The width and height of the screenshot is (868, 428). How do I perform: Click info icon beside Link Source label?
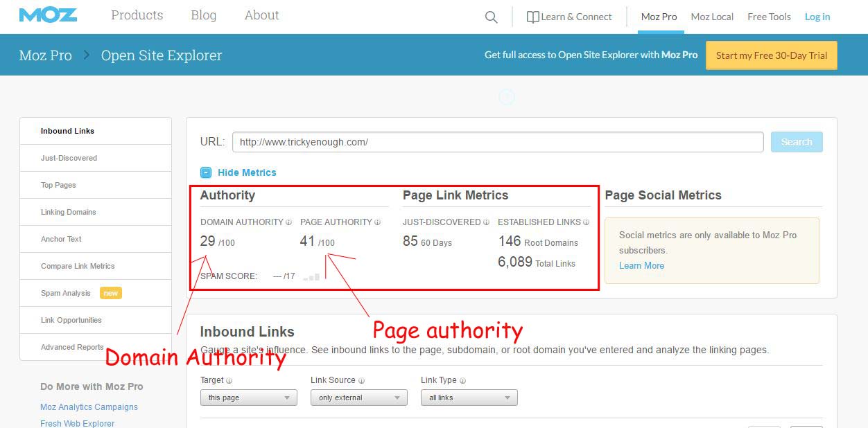pyautogui.click(x=361, y=380)
